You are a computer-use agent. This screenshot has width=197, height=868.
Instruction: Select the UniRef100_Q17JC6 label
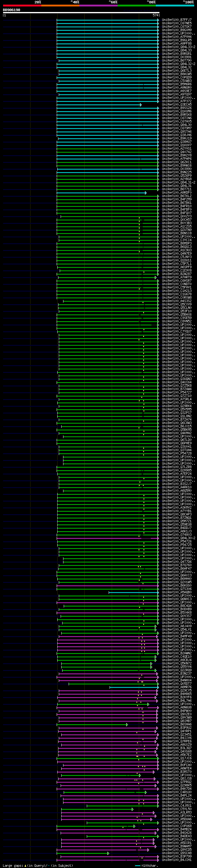177,758
